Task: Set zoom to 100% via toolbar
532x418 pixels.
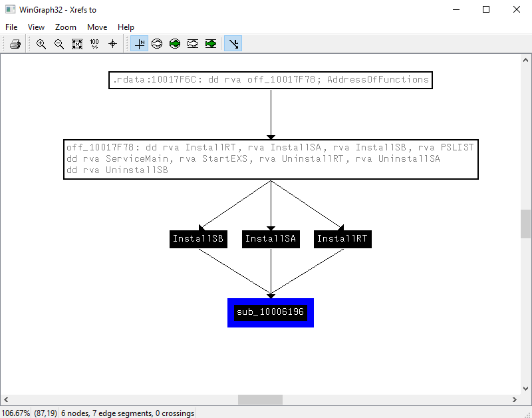Action: coord(94,44)
